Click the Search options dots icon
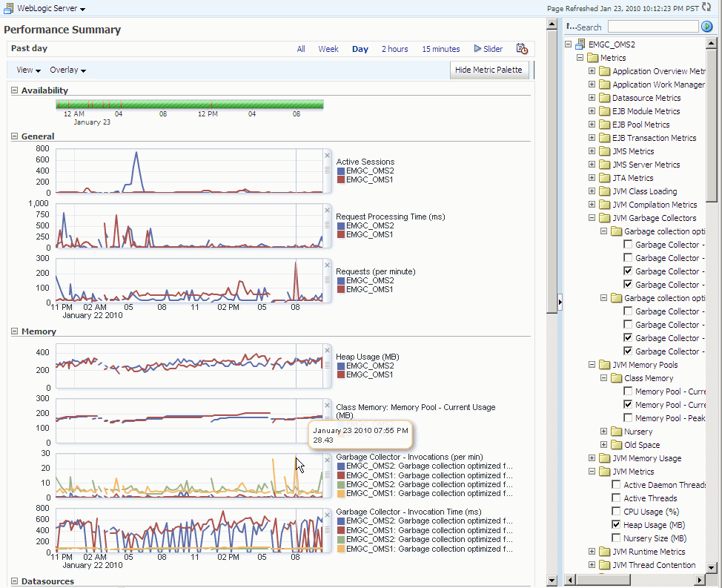Screen dimensions: 722x588 click(x=571, y=27)
